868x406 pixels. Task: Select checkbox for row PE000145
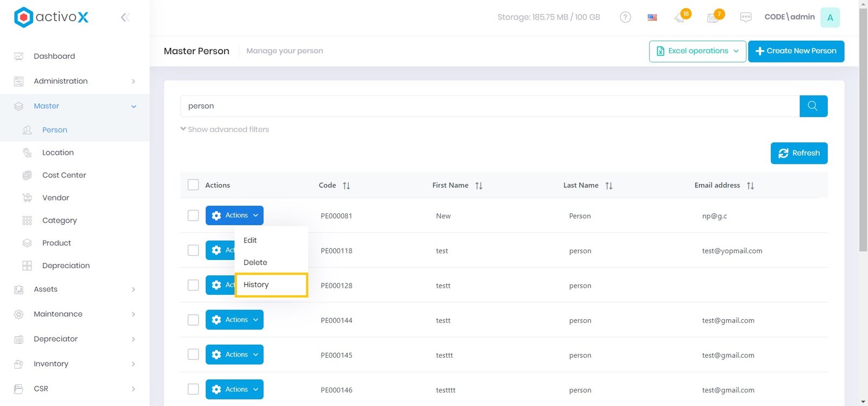(193, 354)
